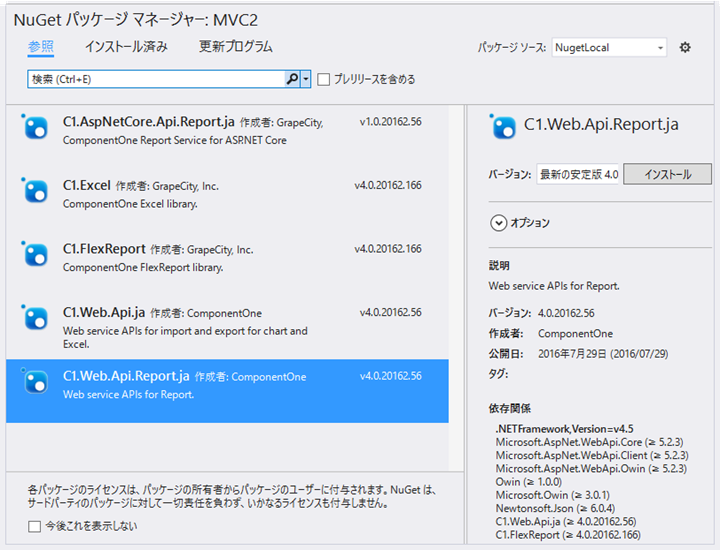Click version v1.0.20162.56 in list

click(391, 122)
